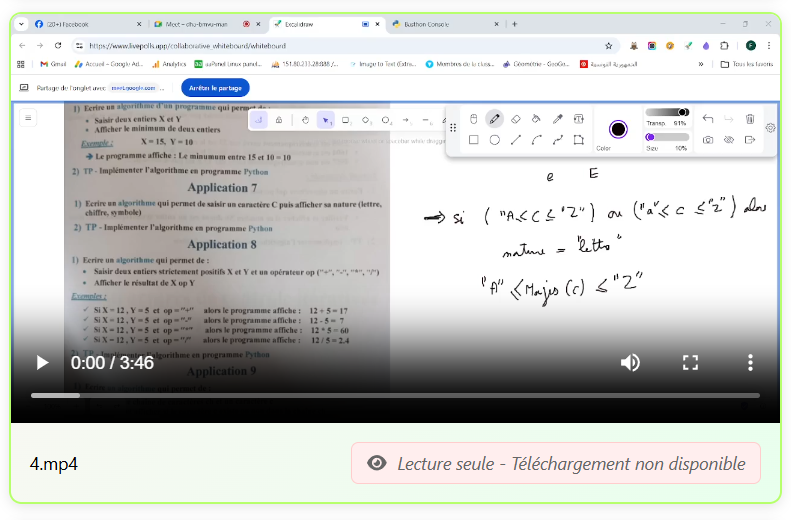
Task: Open the black color picker swatch
Action: coord(618,129)
